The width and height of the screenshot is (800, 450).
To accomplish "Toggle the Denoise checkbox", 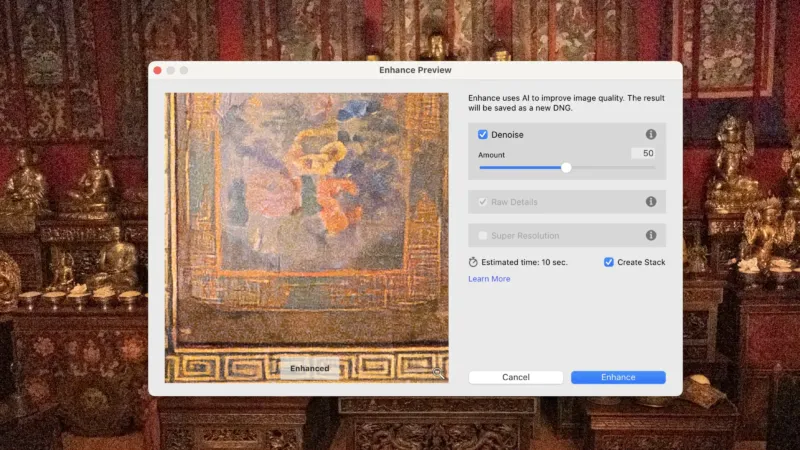I will (x=482, y=134).
